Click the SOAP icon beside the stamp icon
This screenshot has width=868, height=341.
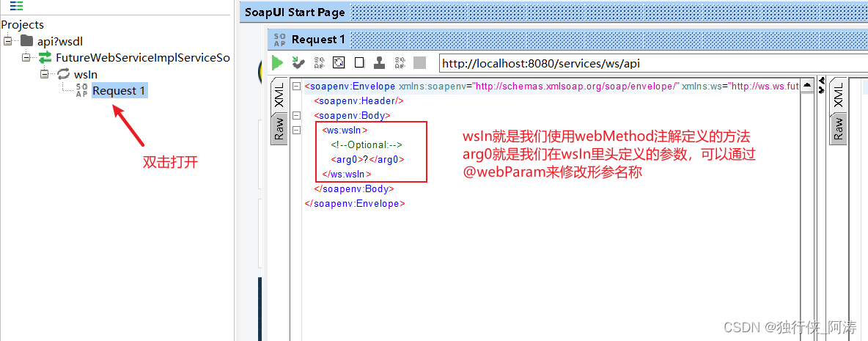click(400, 62)
